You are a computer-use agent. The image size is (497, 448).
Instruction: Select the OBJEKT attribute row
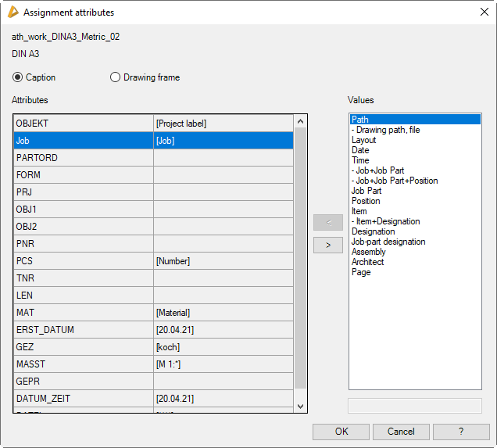[83, 124]
